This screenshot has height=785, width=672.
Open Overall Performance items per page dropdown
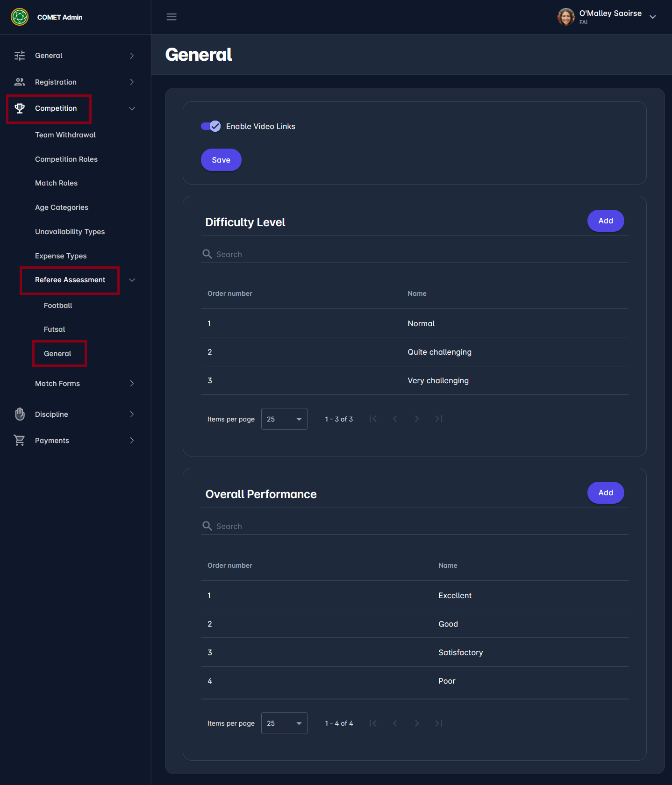pyautogui.click(x=284, y=723)
